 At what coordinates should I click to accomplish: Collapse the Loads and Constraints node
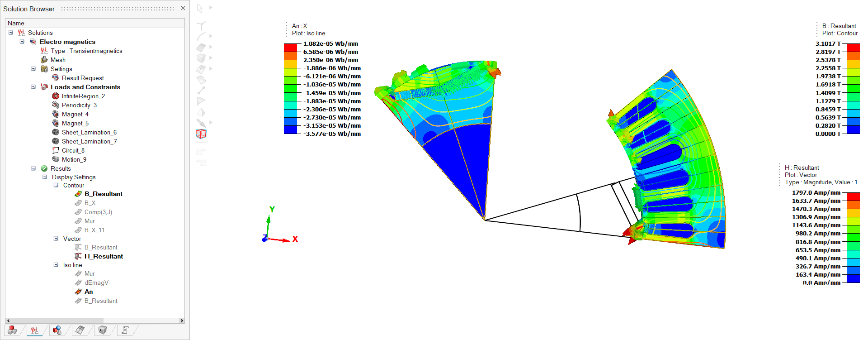tap(33, 87)
